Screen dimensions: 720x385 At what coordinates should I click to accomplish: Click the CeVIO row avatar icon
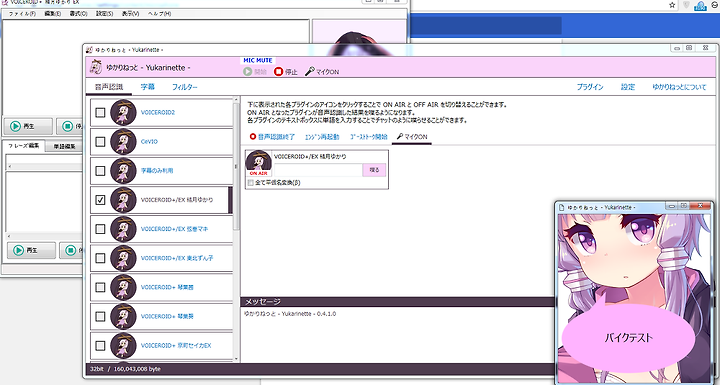point(124,142)
